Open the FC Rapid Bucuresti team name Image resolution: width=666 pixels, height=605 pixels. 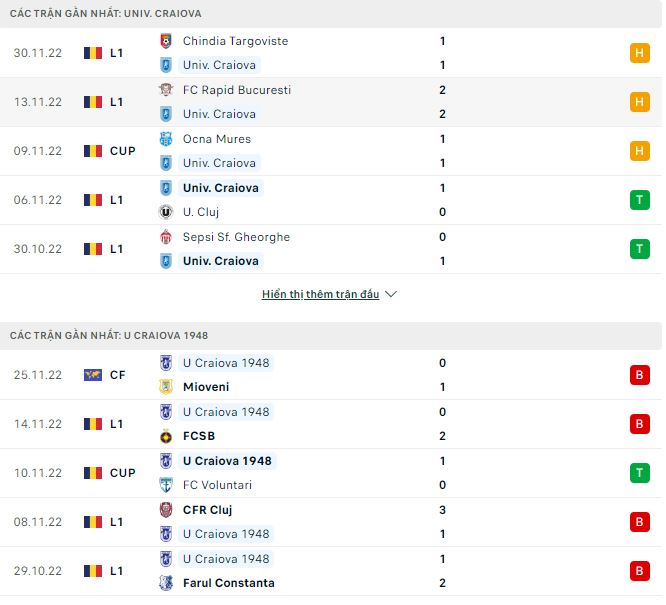(237, 90)
